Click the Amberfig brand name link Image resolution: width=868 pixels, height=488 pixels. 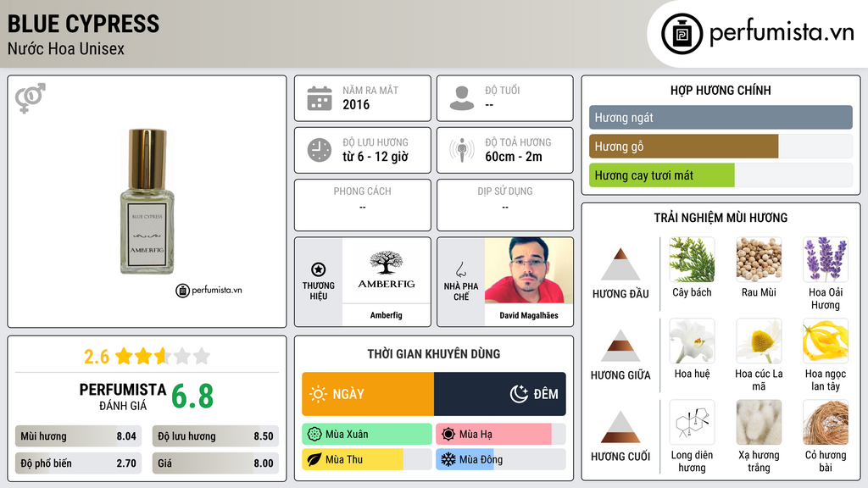[387, 315]
